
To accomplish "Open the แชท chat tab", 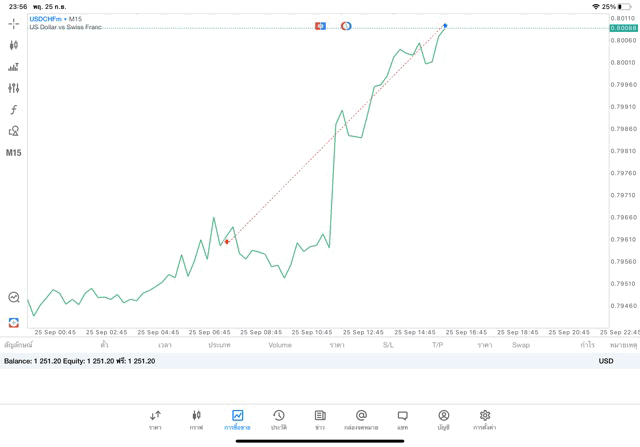I will (402, 419).
